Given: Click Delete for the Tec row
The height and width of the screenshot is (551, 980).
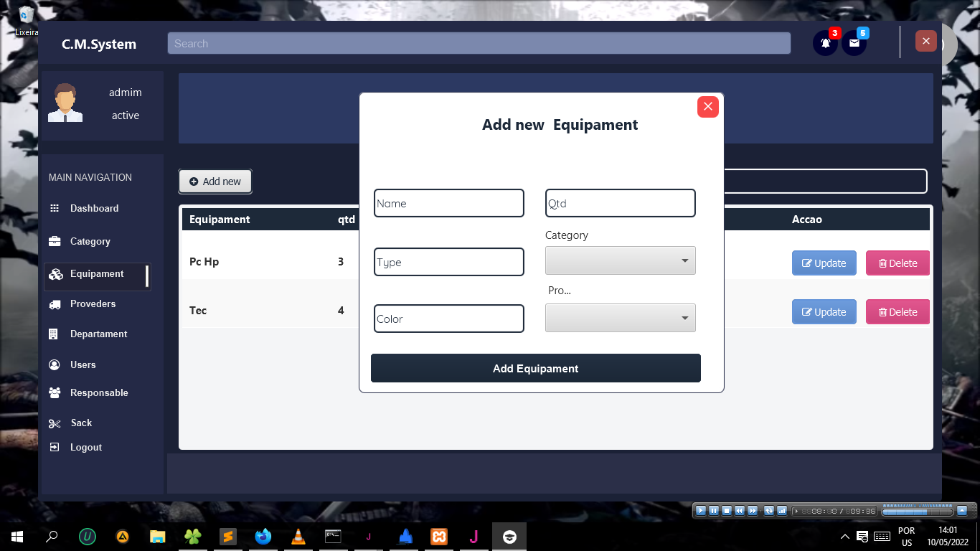Looking at the screenshot, I should 897,312.
